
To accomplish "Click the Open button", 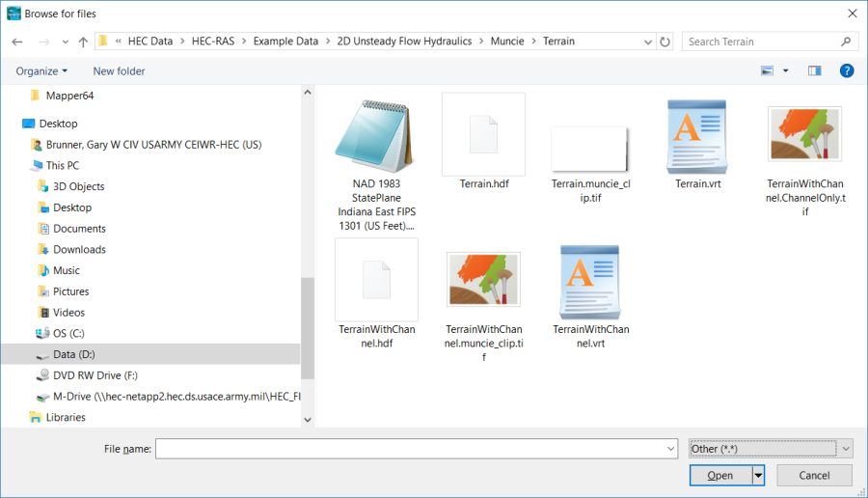I will 720,475.
